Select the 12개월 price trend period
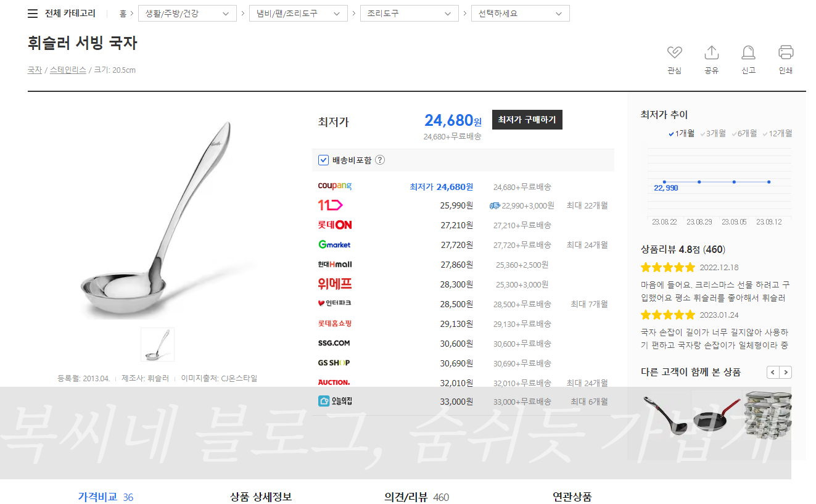 777,133
